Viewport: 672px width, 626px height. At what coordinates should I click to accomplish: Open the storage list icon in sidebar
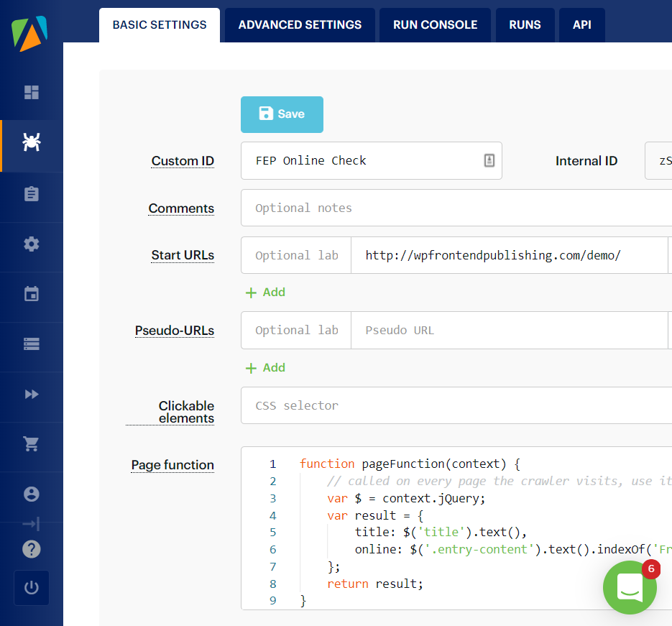pos(32,344)
